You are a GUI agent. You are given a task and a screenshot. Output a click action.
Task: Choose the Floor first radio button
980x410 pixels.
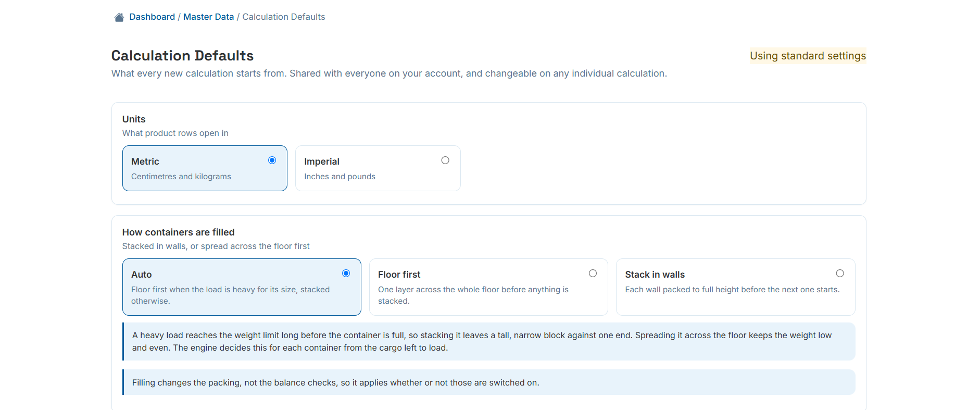click(593, 274)
